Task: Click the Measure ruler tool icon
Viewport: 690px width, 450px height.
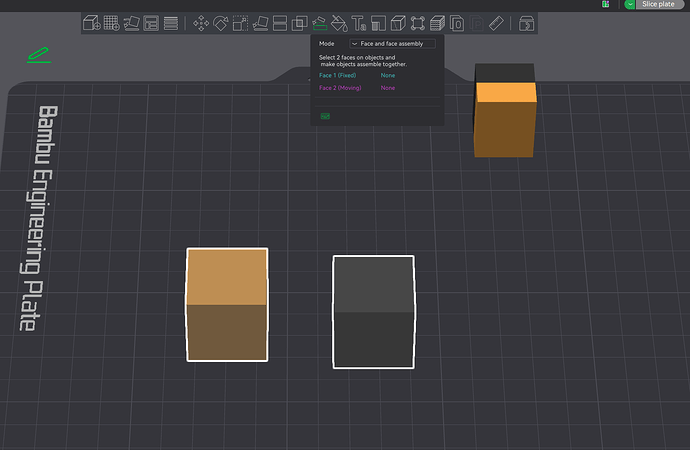Action: pyautogui.click(x=496, y=23)
